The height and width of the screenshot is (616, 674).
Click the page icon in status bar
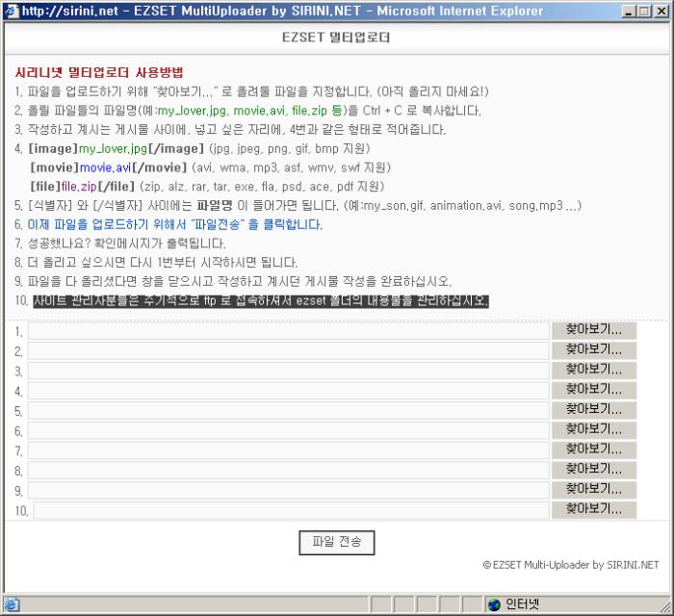point(12,604)
